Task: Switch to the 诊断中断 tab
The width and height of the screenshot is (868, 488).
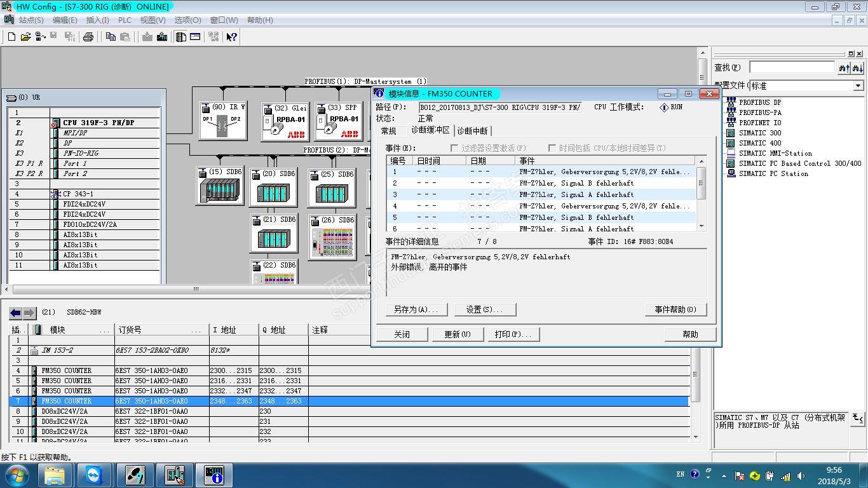Action: pos(473,131)
